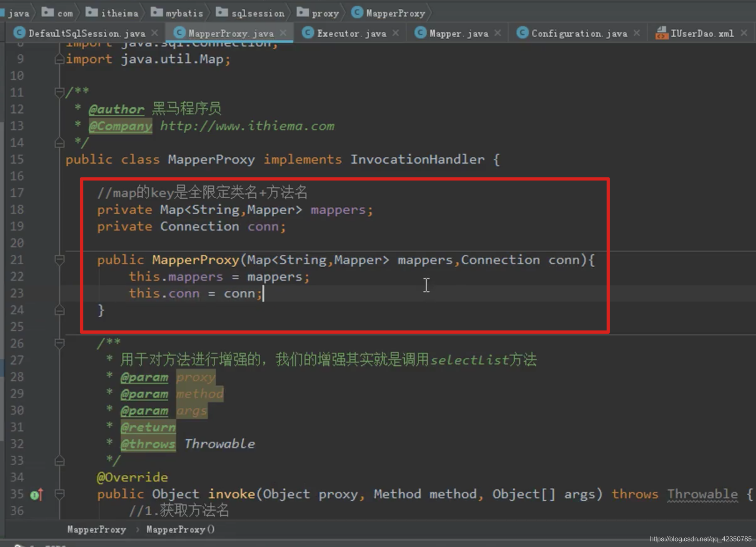Select the proxy breadcrumb folder
Screen dimensions: 756x547
click(318, 13)
